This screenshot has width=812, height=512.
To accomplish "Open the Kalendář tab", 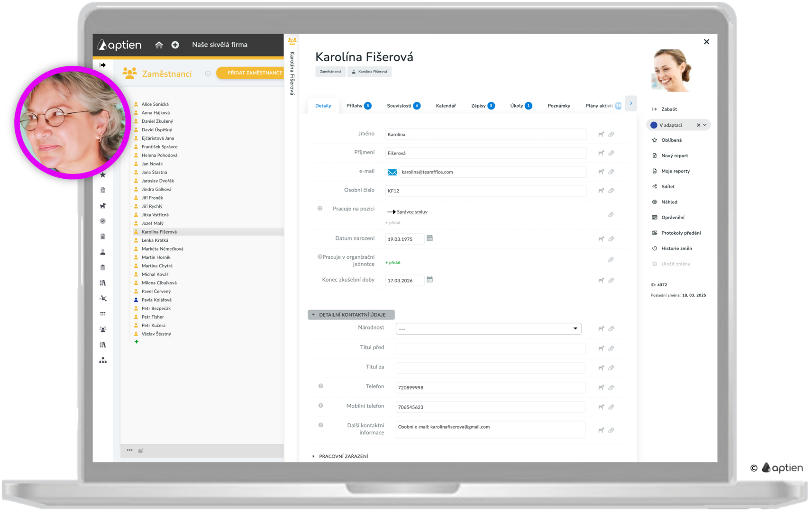I will click(x=446, y=106).
